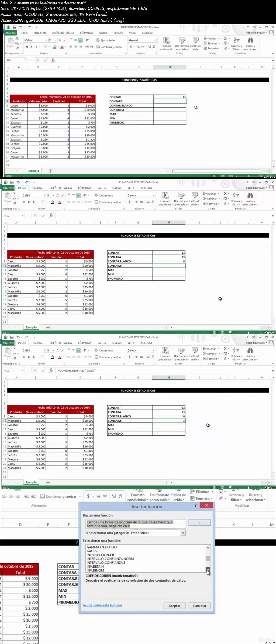Image resolution: width=276 pixels, height=644 pixels.
Task: Click the red font color button in H8 frame
Action: [62, 47]
